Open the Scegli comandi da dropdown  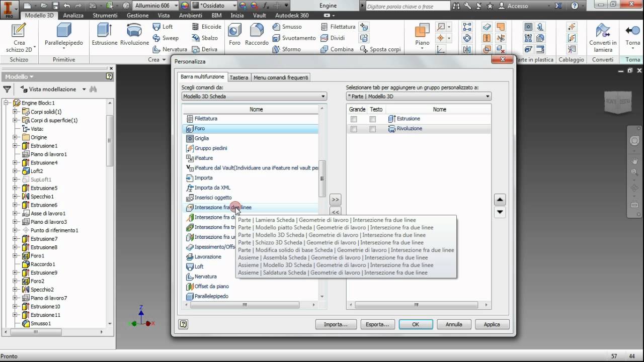[x=254, y=96]
